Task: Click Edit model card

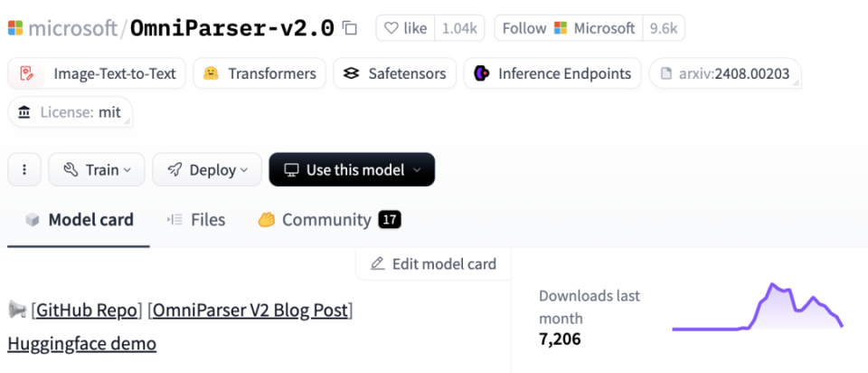Action: (x=433, y=263)
